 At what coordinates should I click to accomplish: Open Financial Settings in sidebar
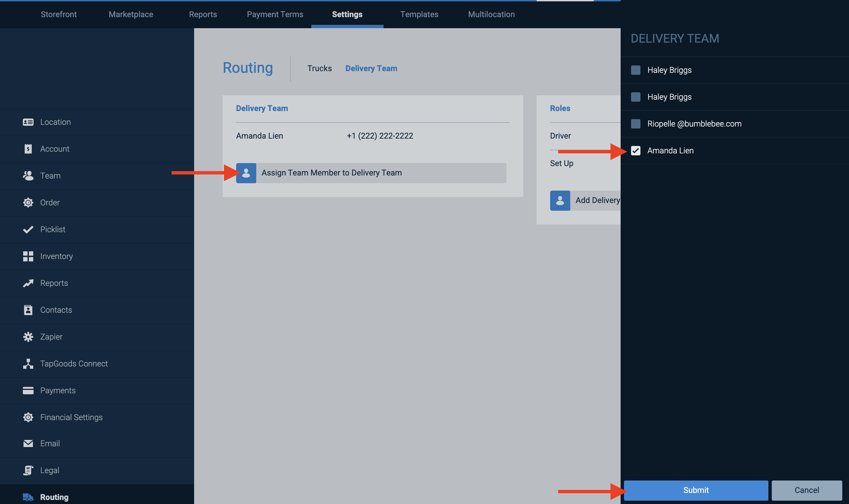97,417
